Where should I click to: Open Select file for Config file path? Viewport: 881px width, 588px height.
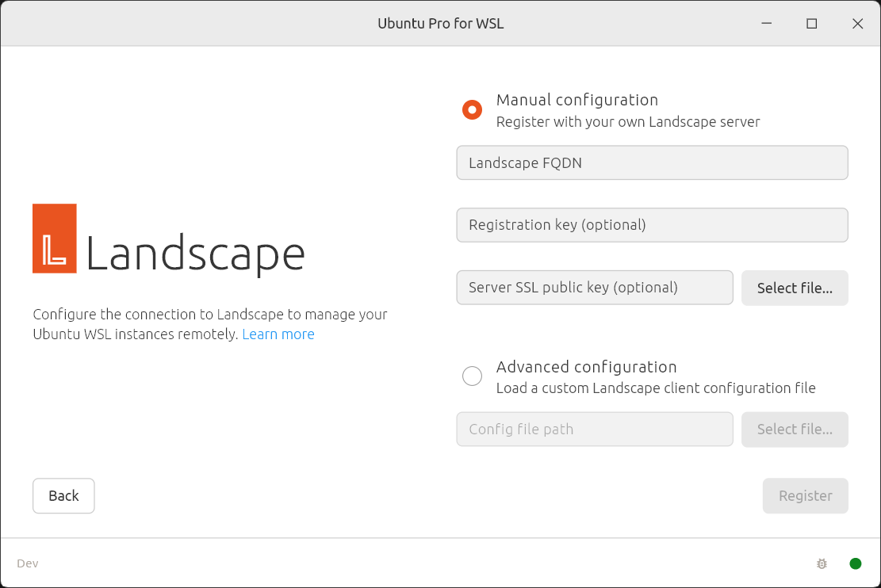795,429
